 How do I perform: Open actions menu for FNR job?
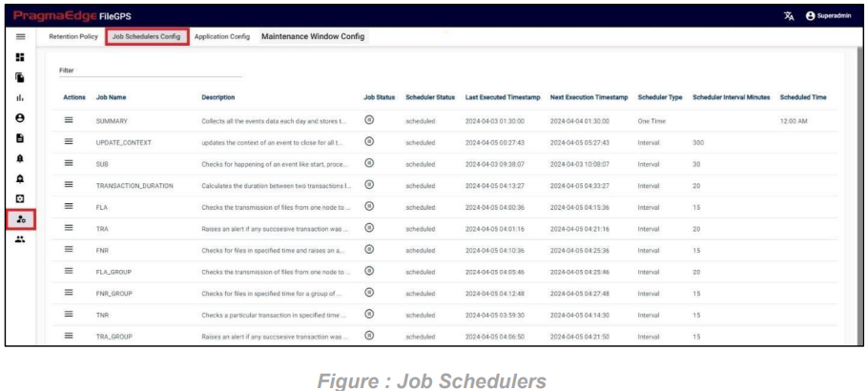[x=70, y=249]
